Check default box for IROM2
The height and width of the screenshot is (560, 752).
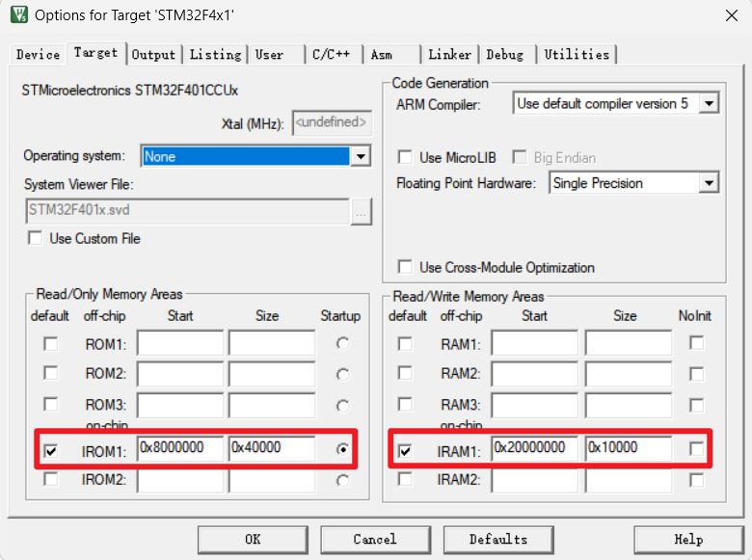point(50,479)
